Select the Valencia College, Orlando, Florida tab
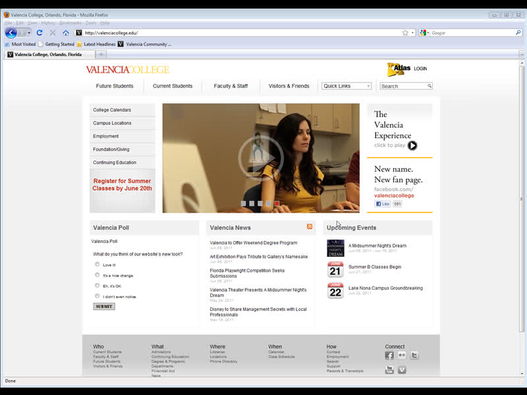Screen dimensions: 527x395 tap(49, 54)
